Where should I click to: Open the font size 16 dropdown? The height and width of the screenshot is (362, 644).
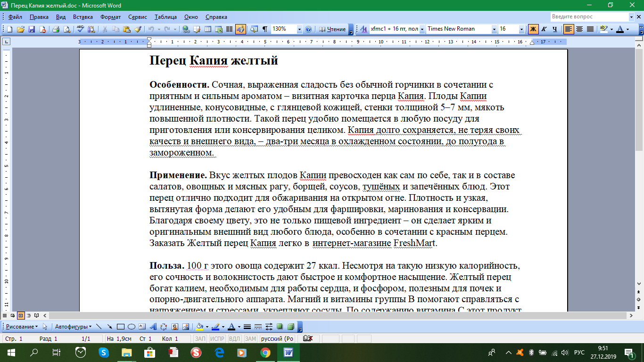521,29
